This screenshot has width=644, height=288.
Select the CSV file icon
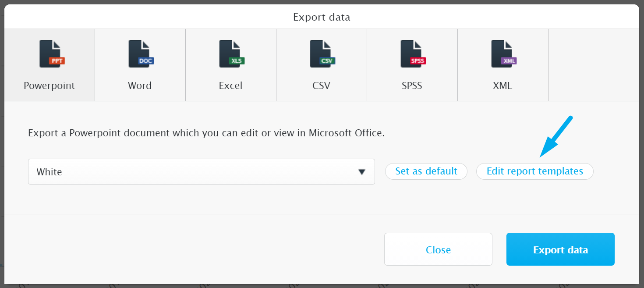[x=322, y=54]
